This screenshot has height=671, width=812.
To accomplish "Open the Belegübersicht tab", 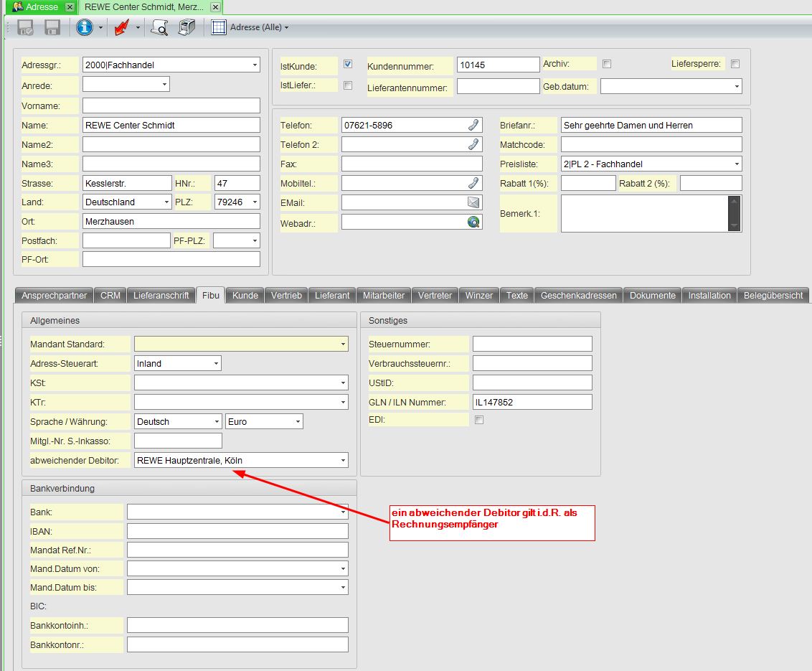I will click(x=773, y=296).
